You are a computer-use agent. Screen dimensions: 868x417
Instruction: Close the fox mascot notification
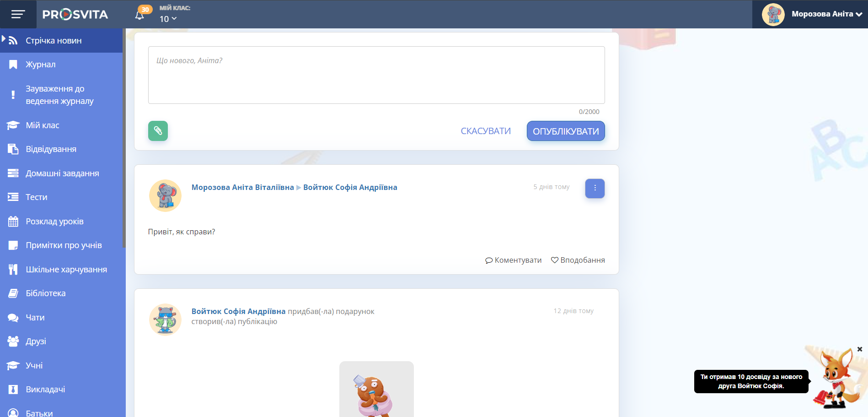click(859, 349)
